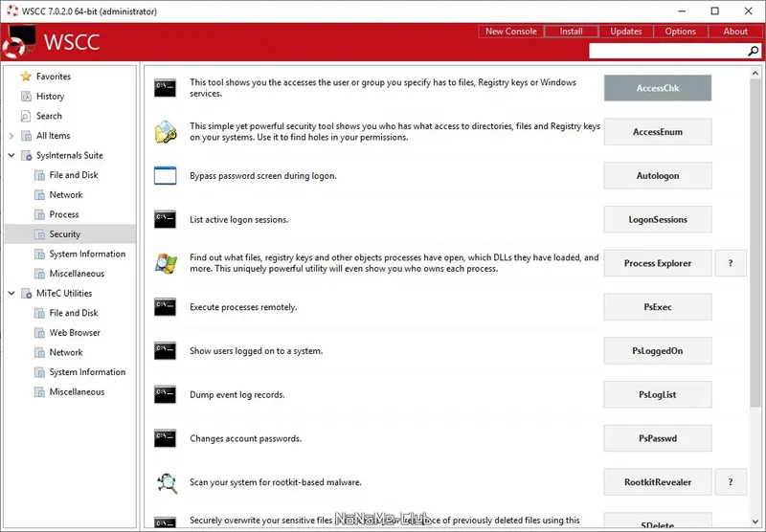Viewport: 766px width, 532px height.
Task: Click 'Bypass password screen during logon.' text
Action: [x=263, y=176]
